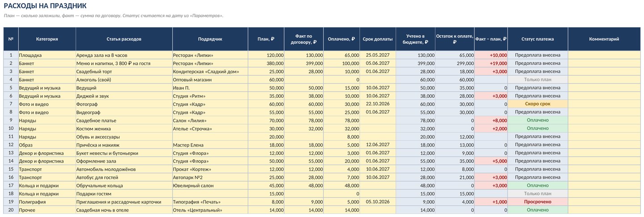Screen dimensions: 644x217
Task: Select the row number 20 cell
Action: 11,210
